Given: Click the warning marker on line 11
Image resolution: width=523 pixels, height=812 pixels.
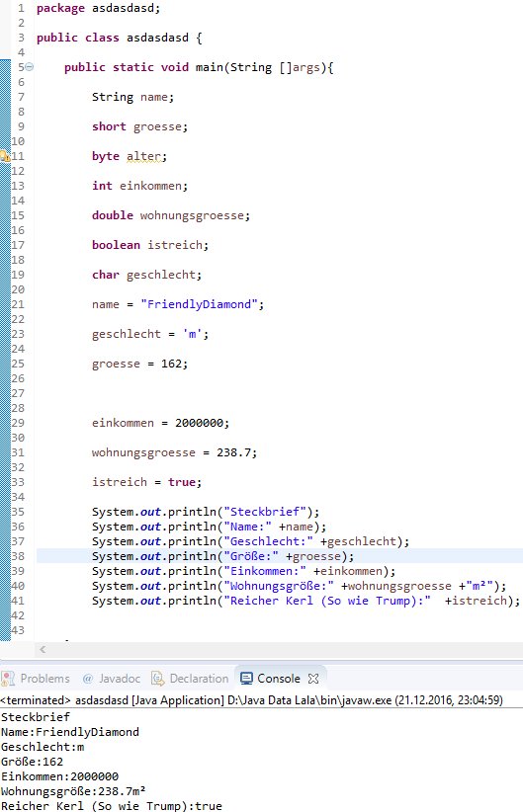Looking at the screenshot, I should coord(5,156).
